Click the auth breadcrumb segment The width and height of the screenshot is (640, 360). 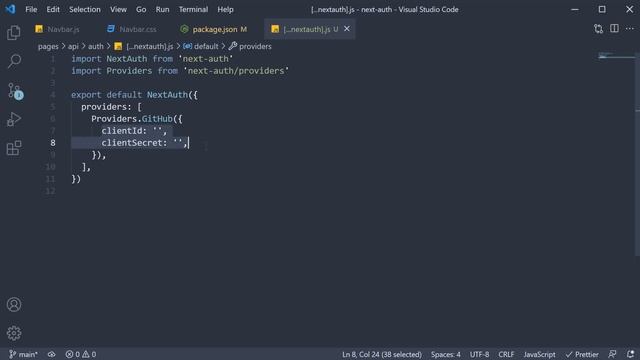(x=96, y=47)
